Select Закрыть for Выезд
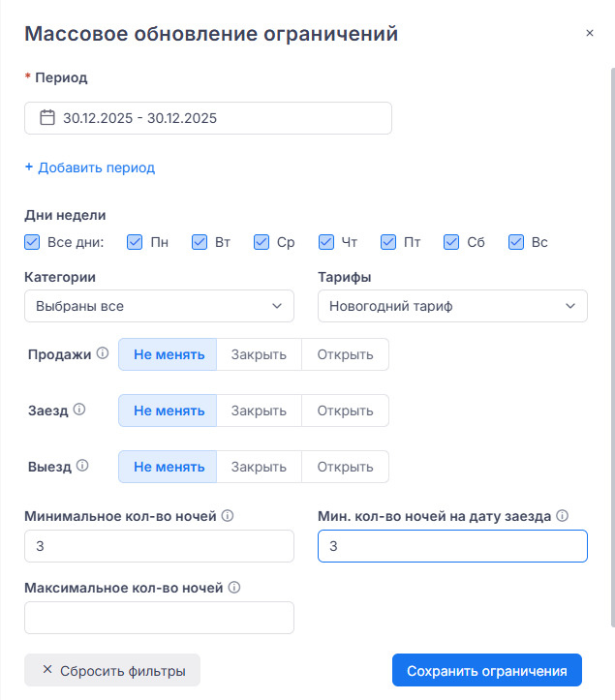 click(259, 467)
